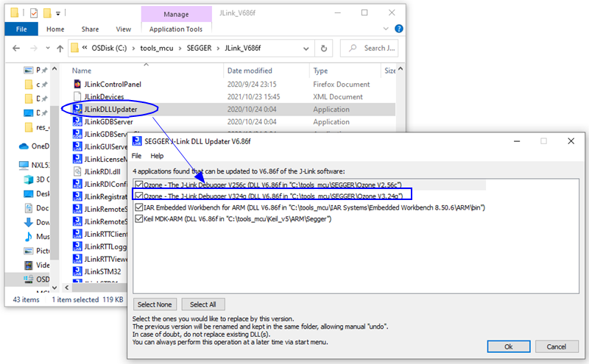The image size is (589, 364).
Task: Go up one folder level
Action: (x=60, y=48)
